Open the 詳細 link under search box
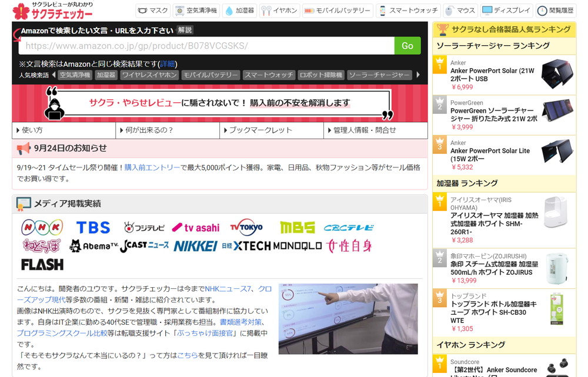 [x=167, y=64]
